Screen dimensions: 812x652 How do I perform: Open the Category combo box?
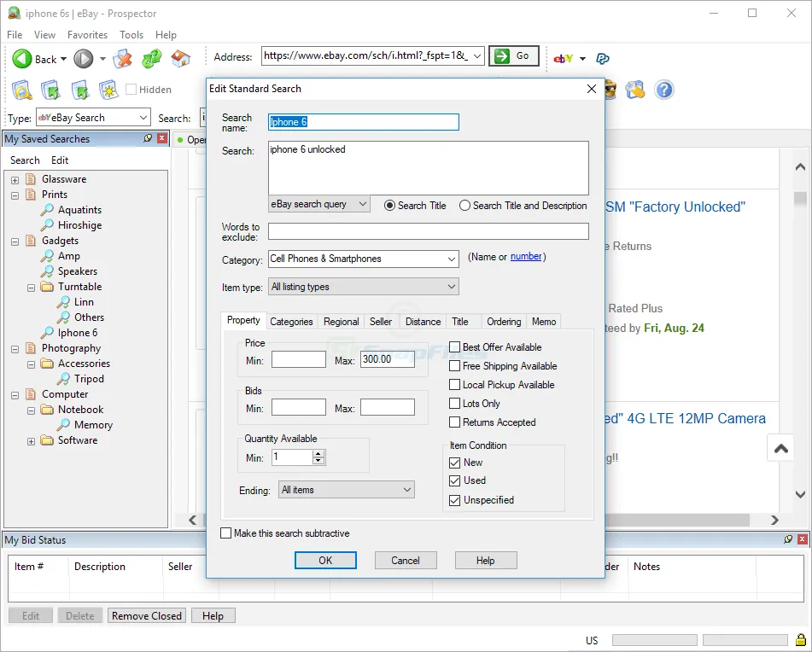click(x=452, y=259)
